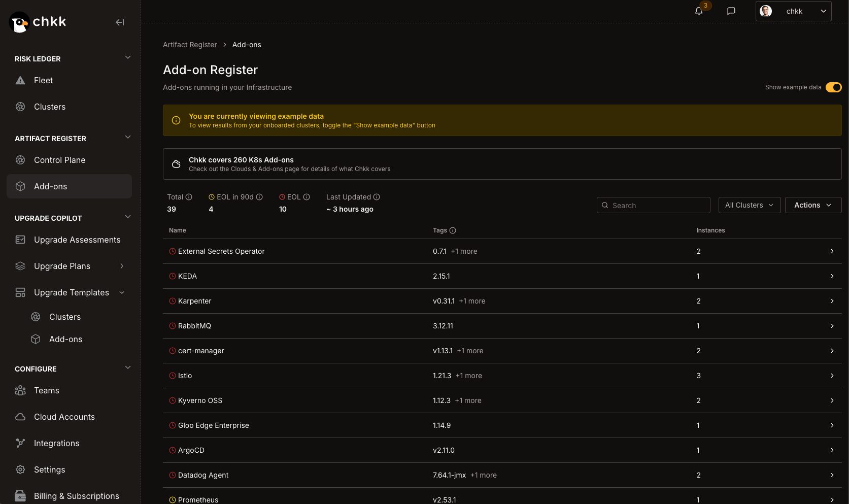Click the clock icon beside Prometheus
849x504 pixels.
173,500
